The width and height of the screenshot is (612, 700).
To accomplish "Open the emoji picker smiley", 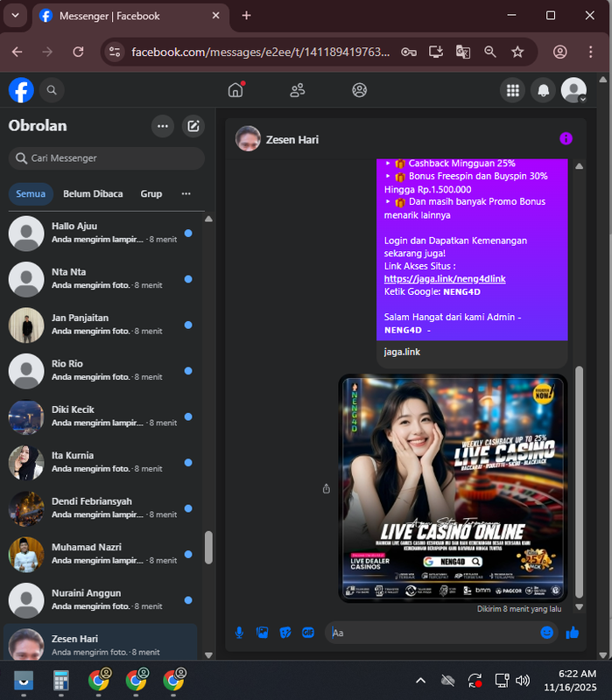I will [x=547, y=633].
